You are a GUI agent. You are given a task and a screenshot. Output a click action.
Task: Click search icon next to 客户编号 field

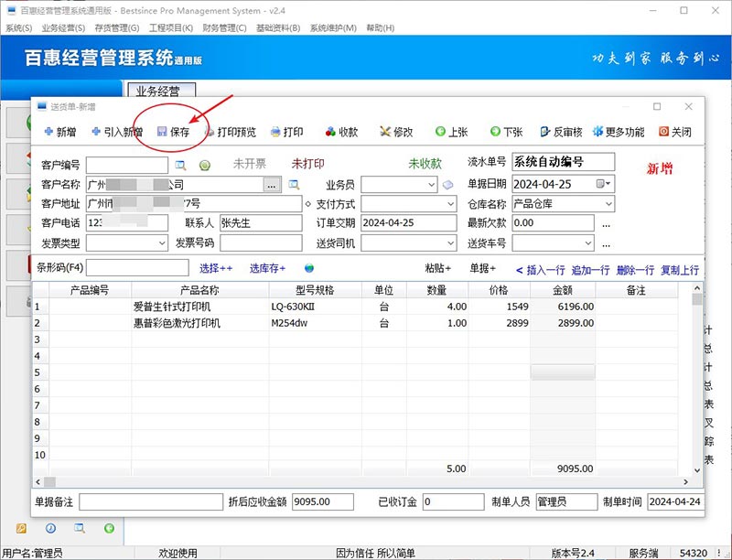(x=180, y=166)
